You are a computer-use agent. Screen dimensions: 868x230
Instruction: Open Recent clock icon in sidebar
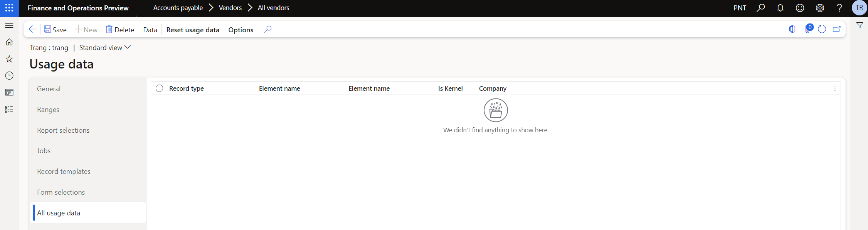(9, 76)
